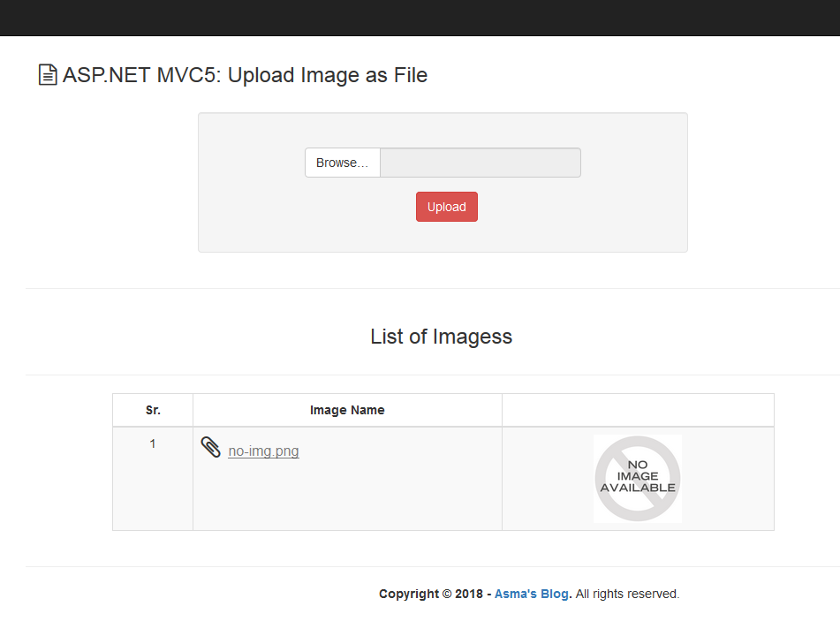This screenshot has width=840, height=644.
Task: Click the file path input next to Browse
Action: click(x=480, y=163)
